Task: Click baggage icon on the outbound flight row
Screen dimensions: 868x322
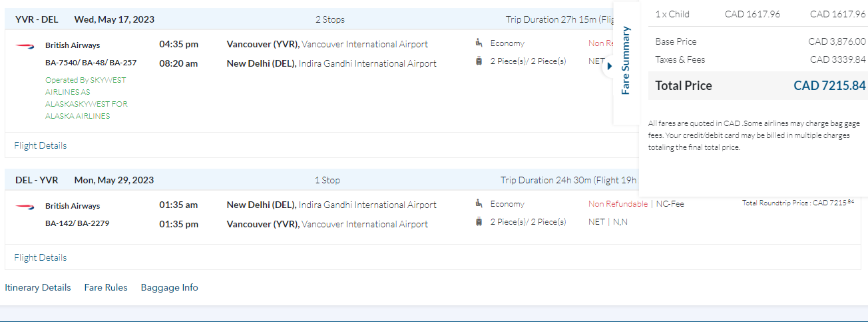Action: tap(479, 61)
